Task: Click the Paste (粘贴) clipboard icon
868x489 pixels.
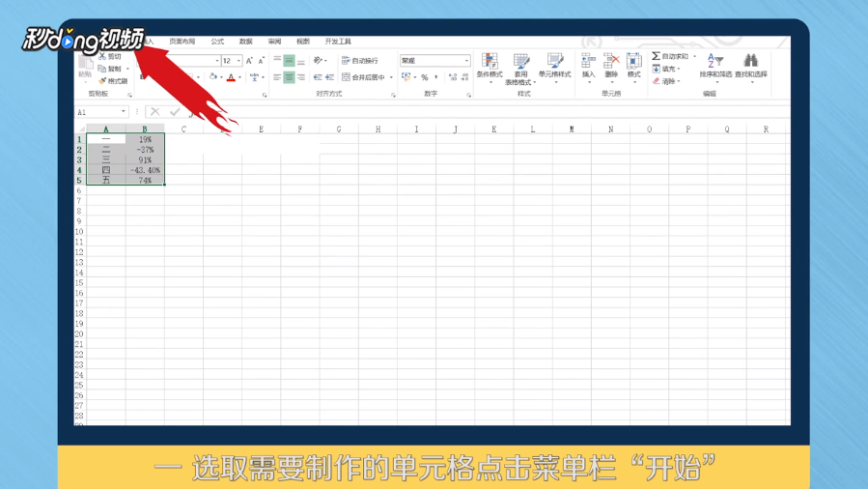Action: coord(85,62)
